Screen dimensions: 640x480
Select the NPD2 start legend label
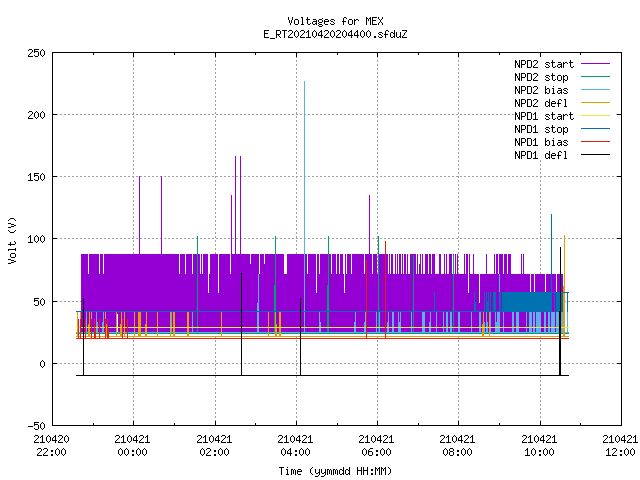pyautogui.click(x=544, y=64)
